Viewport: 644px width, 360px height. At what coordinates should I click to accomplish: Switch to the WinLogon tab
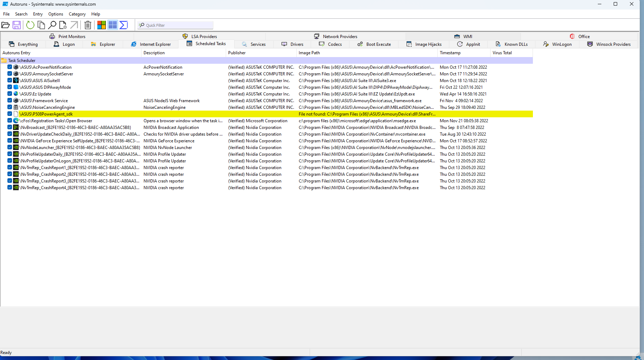tap(558, 44)
